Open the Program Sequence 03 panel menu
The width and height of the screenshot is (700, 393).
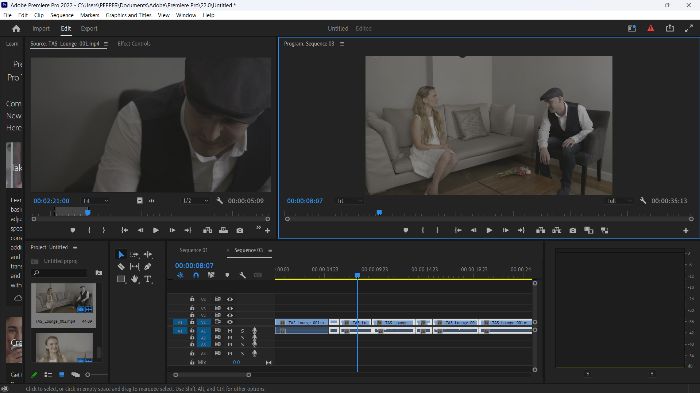(342, 44)
